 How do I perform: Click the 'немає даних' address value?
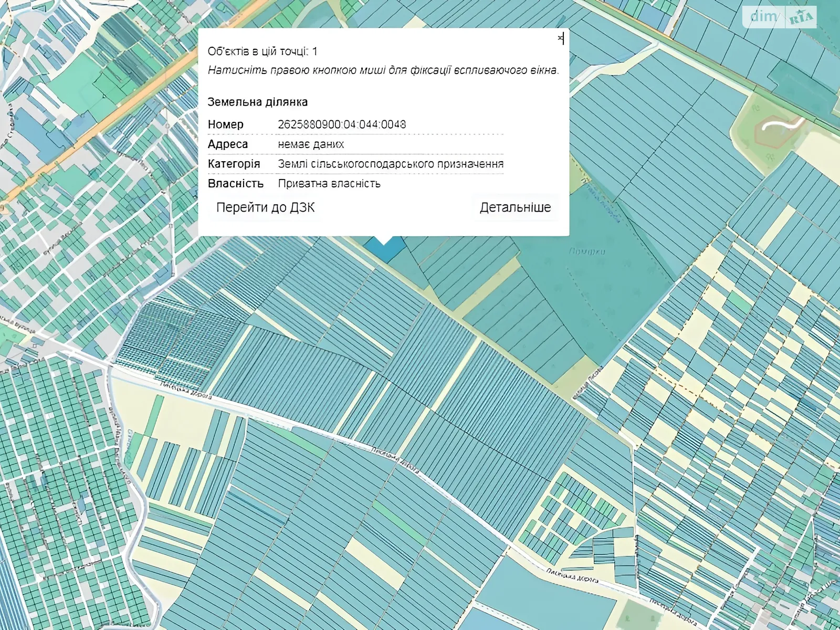(x=311, y=144)
